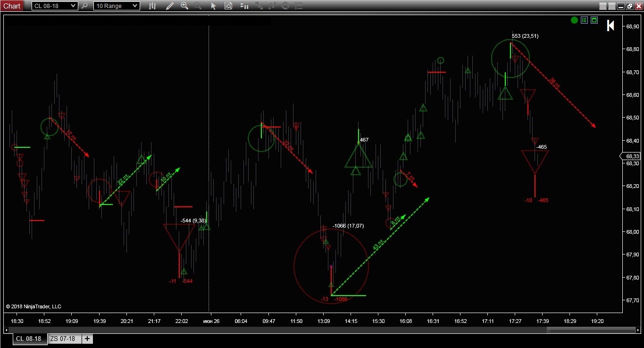The height and width of the screenshot is (348, 644).
Task: Add a new tab with plus button
Action: [x=87, y=339]
